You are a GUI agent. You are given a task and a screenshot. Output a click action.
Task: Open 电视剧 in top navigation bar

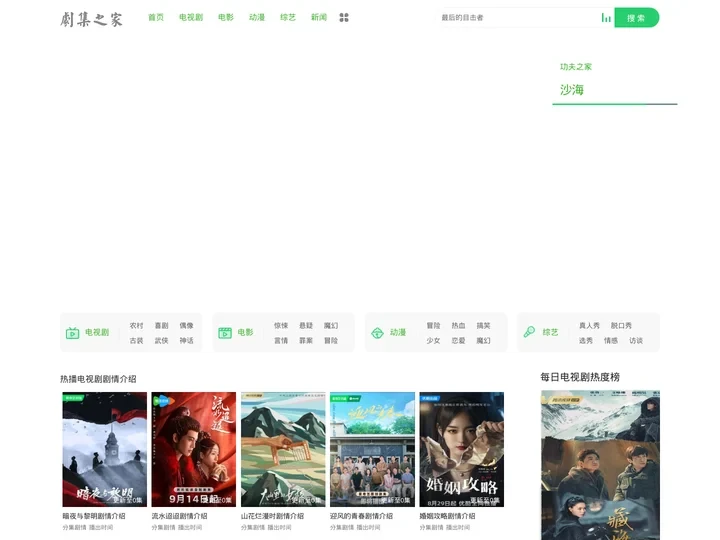pyautogui.click(x=191, y=17)
